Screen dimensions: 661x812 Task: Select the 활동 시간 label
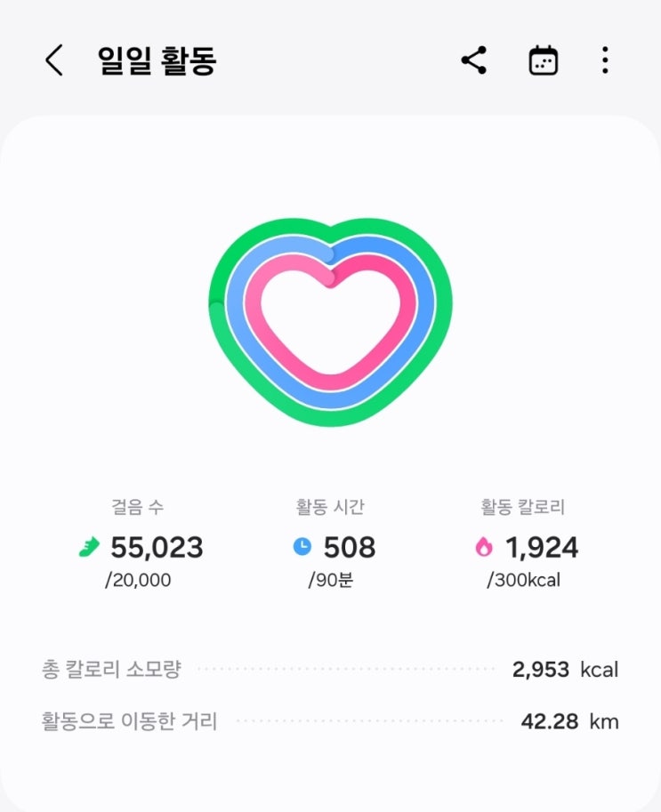coord(331,508)
